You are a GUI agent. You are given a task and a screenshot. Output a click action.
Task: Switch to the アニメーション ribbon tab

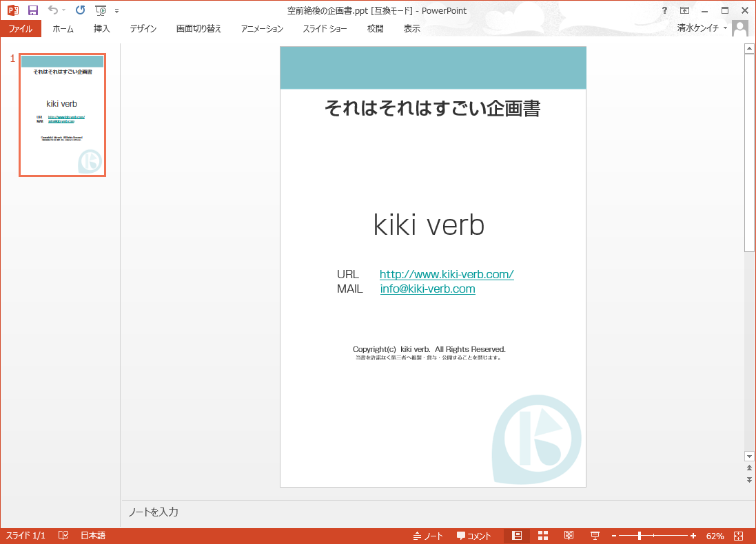click(x=262, y=28)
